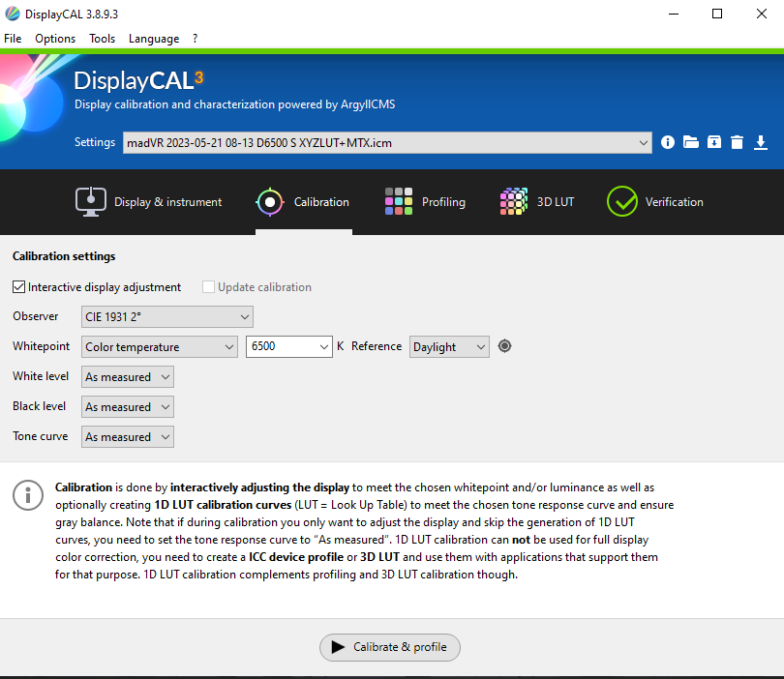
Task: Select the Calibration tab label
Action: 321,202
